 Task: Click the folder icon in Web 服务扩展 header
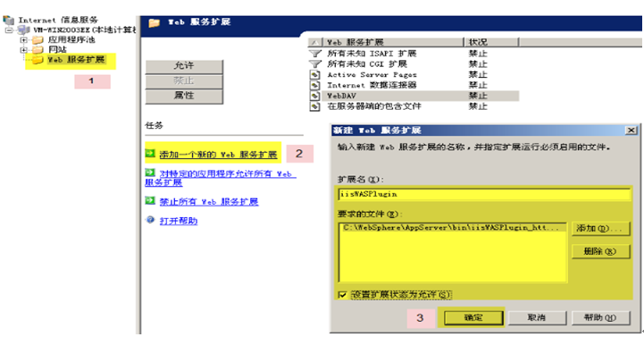[x=154, y=22]
